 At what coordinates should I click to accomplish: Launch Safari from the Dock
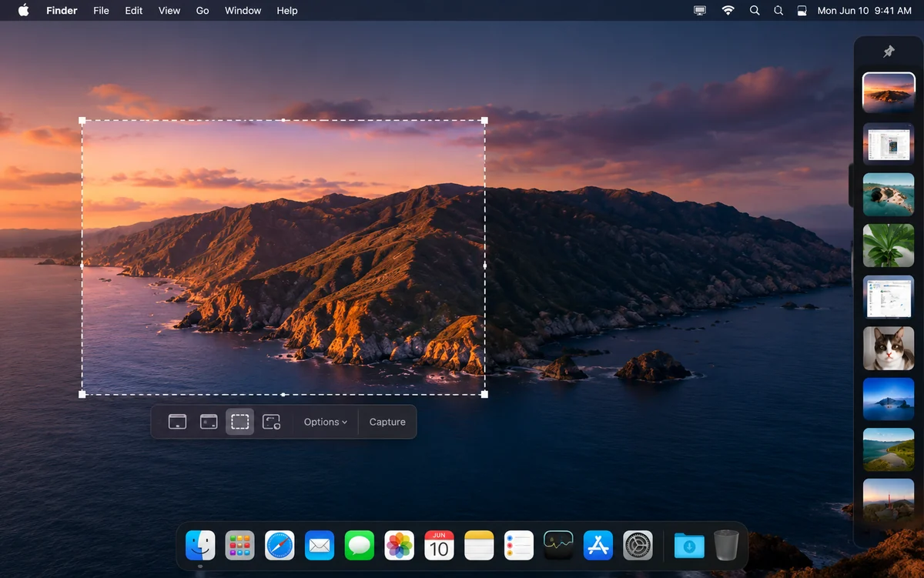coord(280,546)
